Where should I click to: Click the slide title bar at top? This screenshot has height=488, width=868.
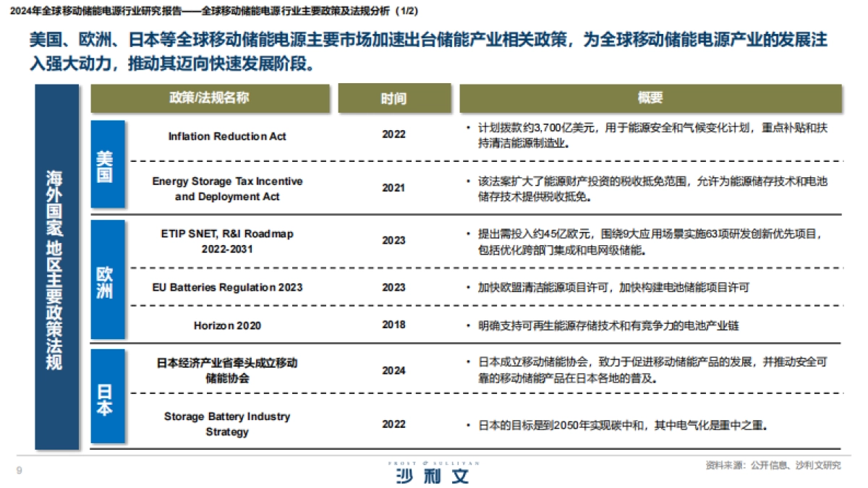tap(217, 10)
